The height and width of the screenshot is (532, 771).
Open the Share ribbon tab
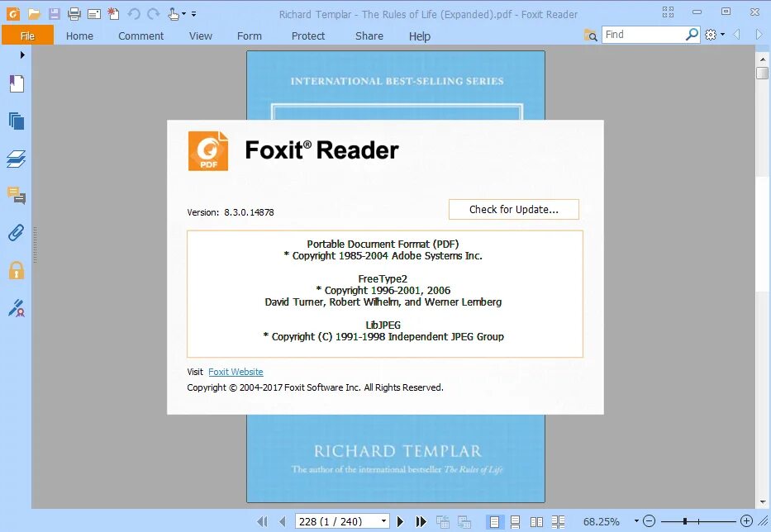[369, 36]
